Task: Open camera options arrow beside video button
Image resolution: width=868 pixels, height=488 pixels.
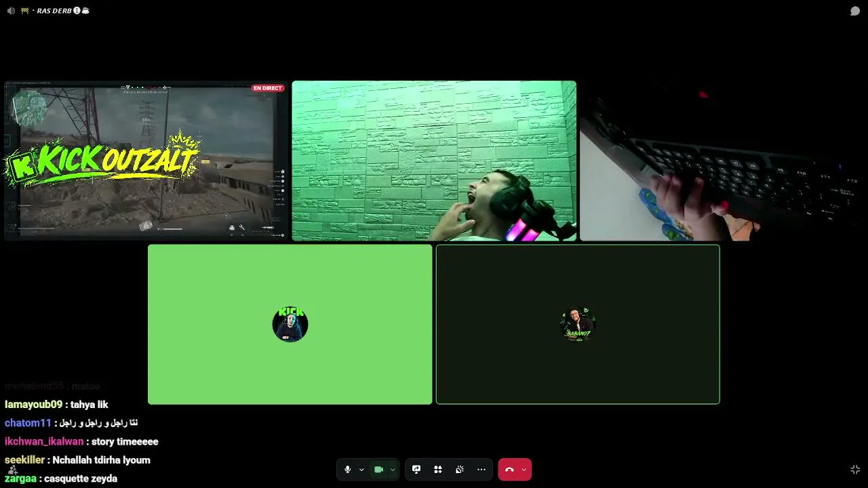Action: tap(393, 470)
